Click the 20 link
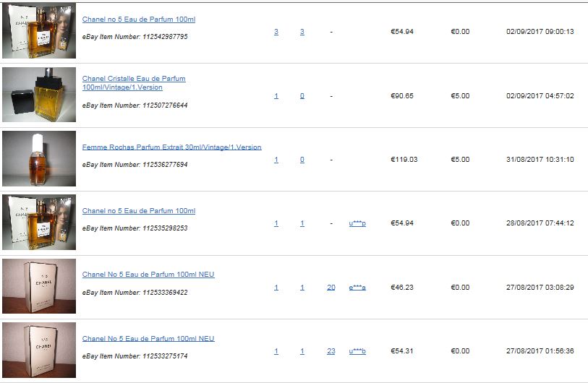This screenshot has width=588, height=383. (x=331, y=288)
